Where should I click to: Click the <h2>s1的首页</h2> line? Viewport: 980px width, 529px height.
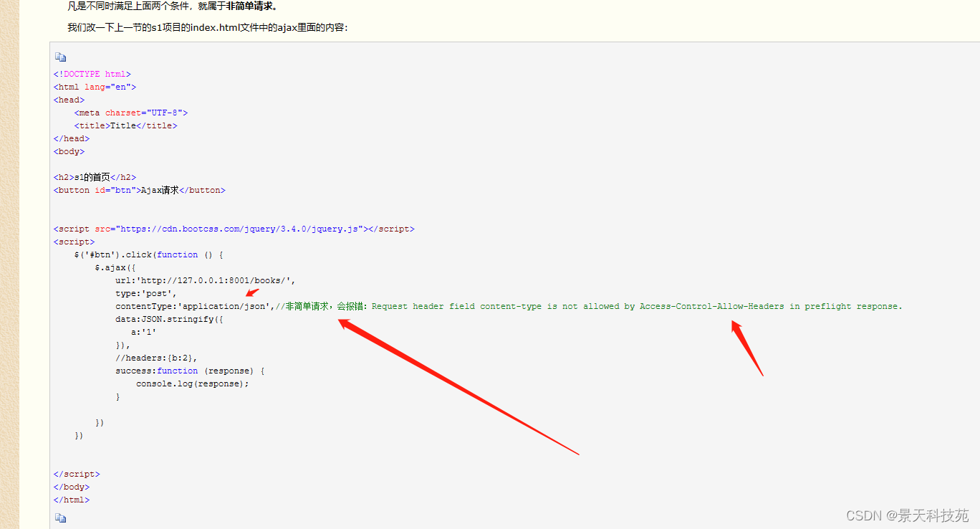[95, 177]
